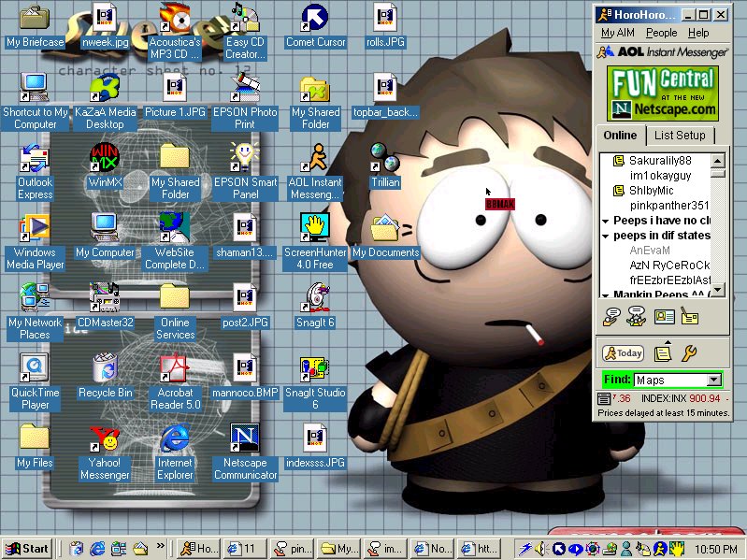Select the Windows Media Player icon
Viewport: 747px width, 560px height.
point(35,242)
